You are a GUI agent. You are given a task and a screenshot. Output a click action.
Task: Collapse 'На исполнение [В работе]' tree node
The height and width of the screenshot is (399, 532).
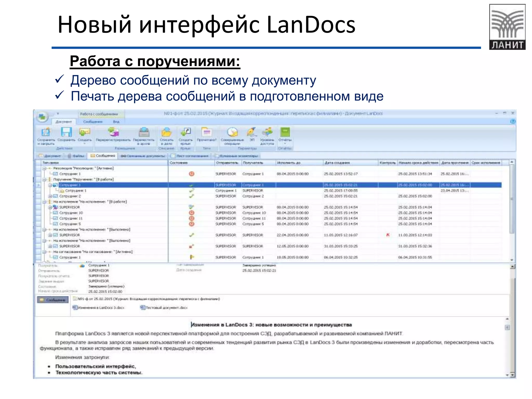pyautogui.click(x=44, y=202)
